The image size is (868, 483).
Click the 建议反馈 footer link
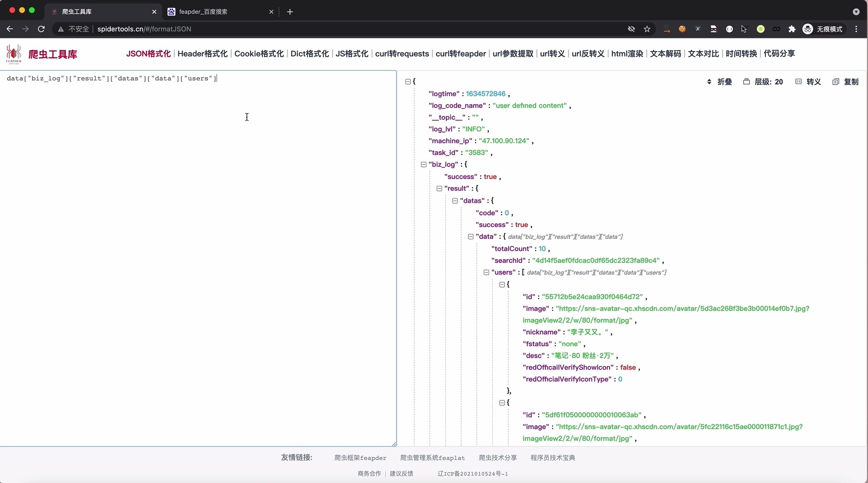coord(401,474)
